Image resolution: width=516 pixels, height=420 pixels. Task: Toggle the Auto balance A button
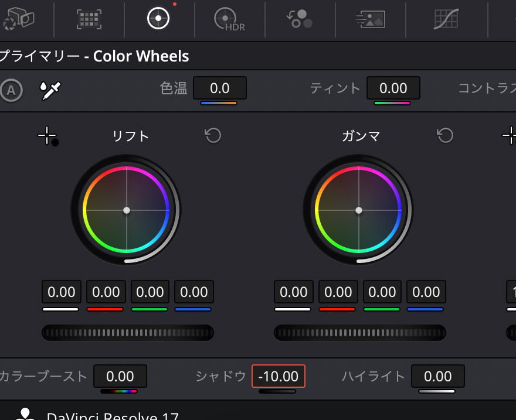tap(11, 90)
